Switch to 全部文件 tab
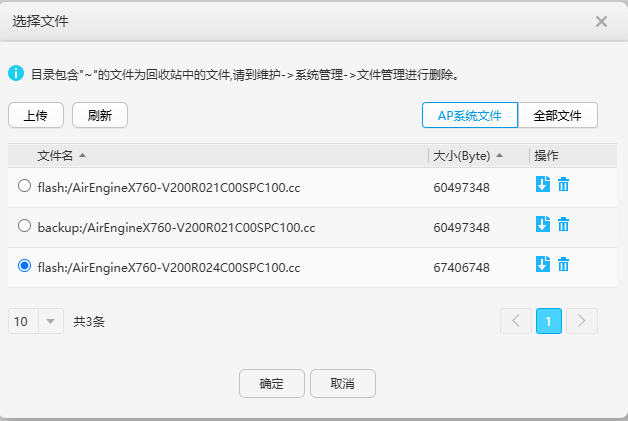 point(557,115)
